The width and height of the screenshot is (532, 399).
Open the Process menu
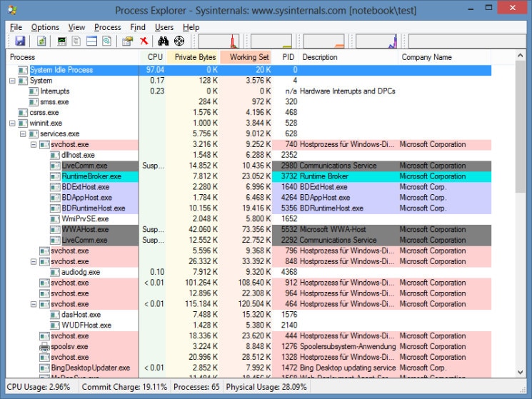point(108,27)
